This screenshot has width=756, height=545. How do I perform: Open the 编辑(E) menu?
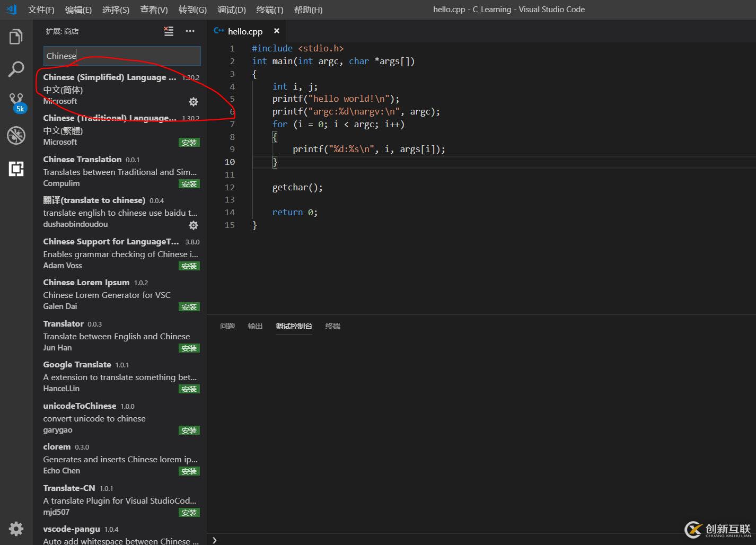[78, 10]
